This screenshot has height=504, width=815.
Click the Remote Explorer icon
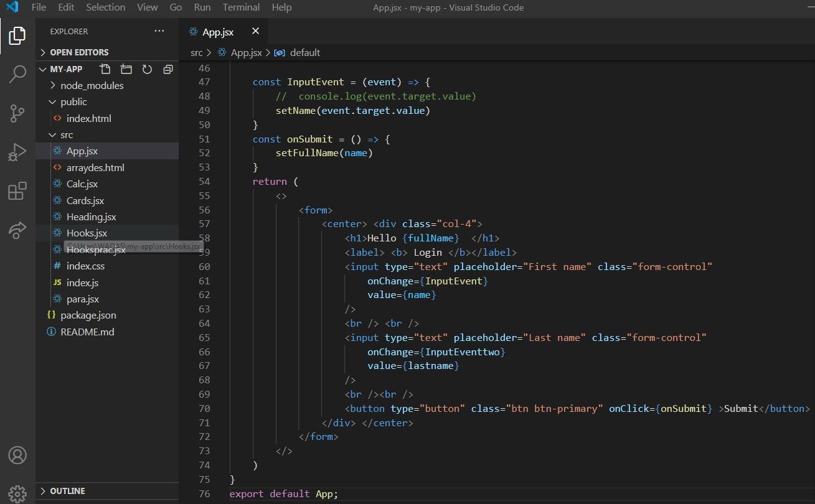17,230
